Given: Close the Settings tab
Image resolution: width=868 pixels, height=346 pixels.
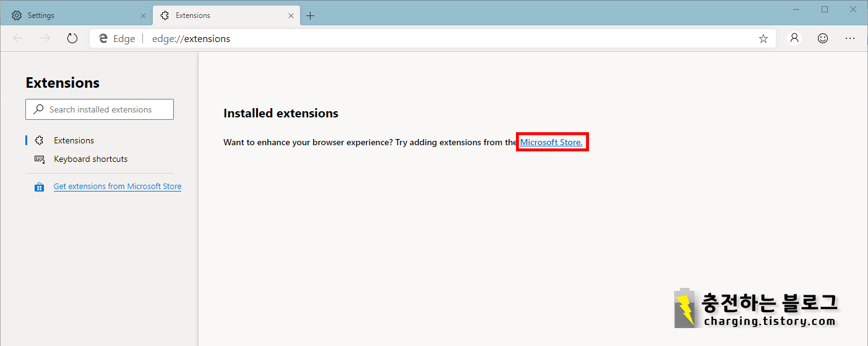Looking at the screenshot, I should coord(143,16).
